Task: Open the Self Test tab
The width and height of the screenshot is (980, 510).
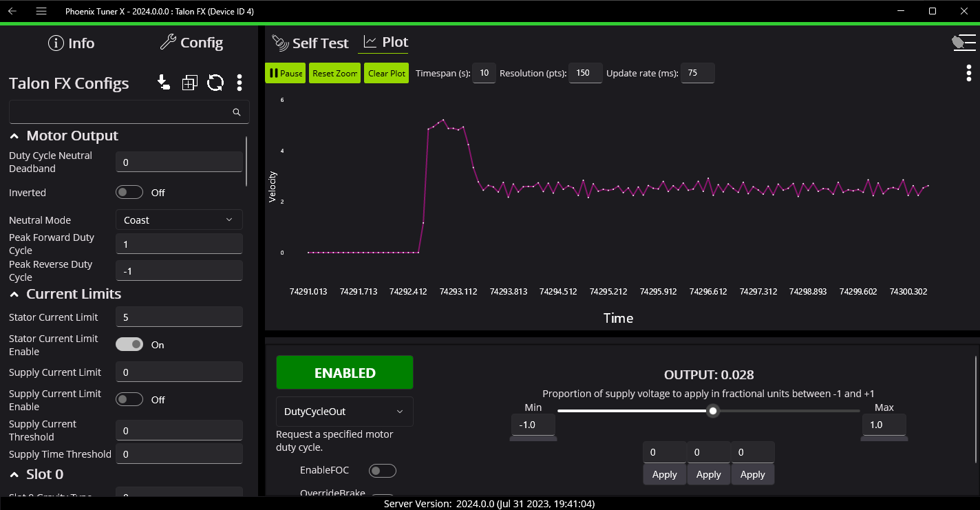Action: click(x=310, y=43)
